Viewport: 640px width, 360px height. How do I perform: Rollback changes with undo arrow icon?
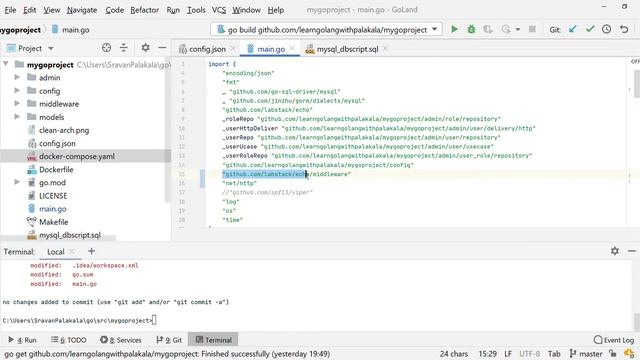[624, 29]
